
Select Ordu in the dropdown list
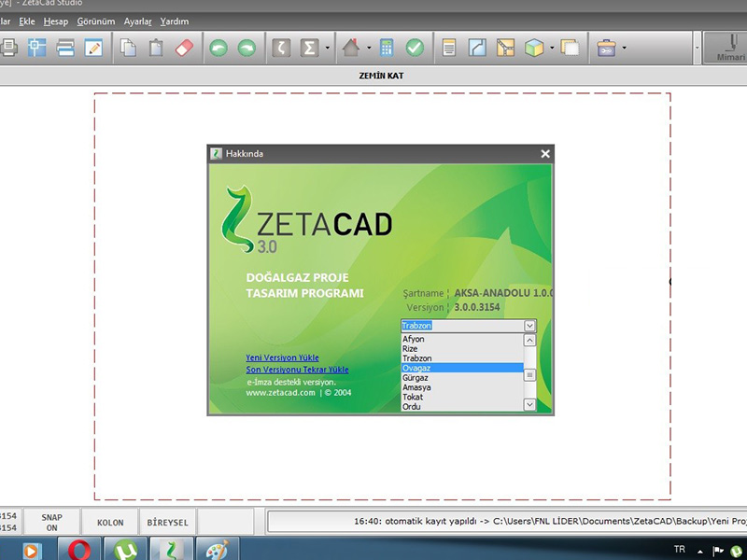pyautogui.click(x=462, y=407)
